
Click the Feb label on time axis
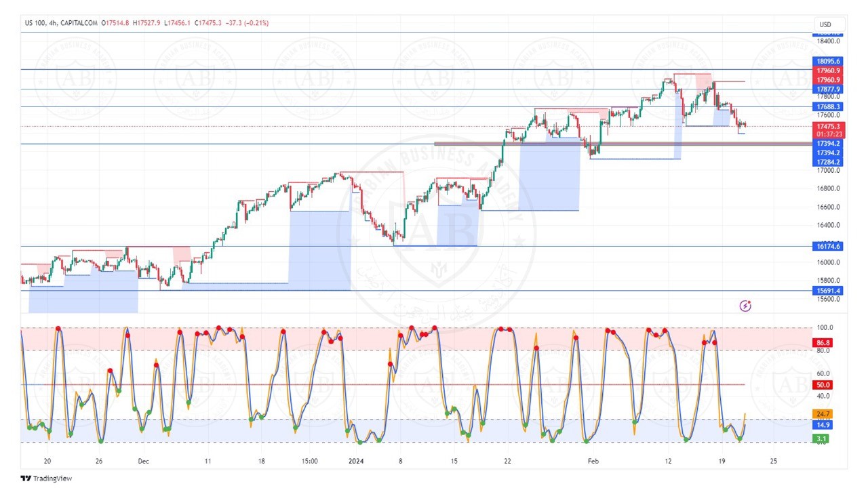pos(593,461)
